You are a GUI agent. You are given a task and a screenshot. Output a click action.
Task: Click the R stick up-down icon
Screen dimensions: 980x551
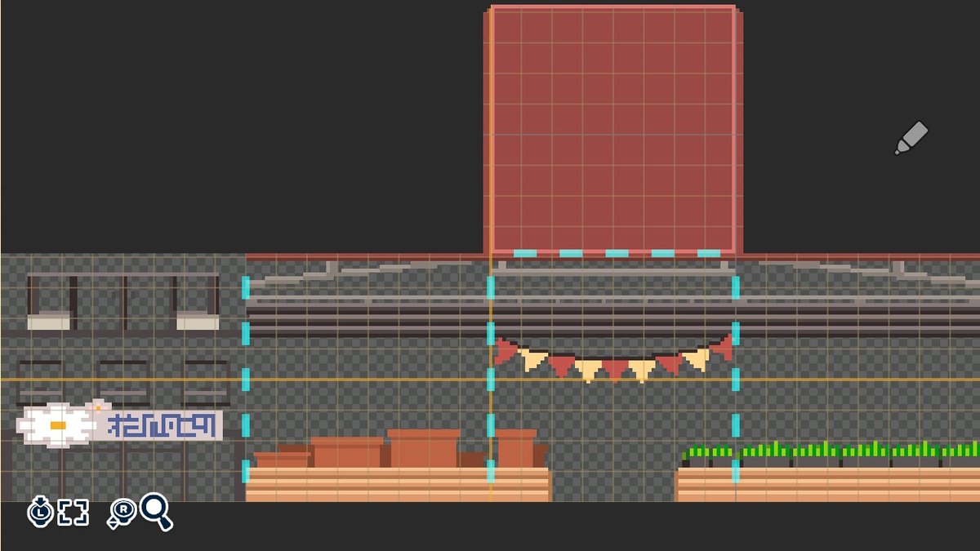click(121, 512)
